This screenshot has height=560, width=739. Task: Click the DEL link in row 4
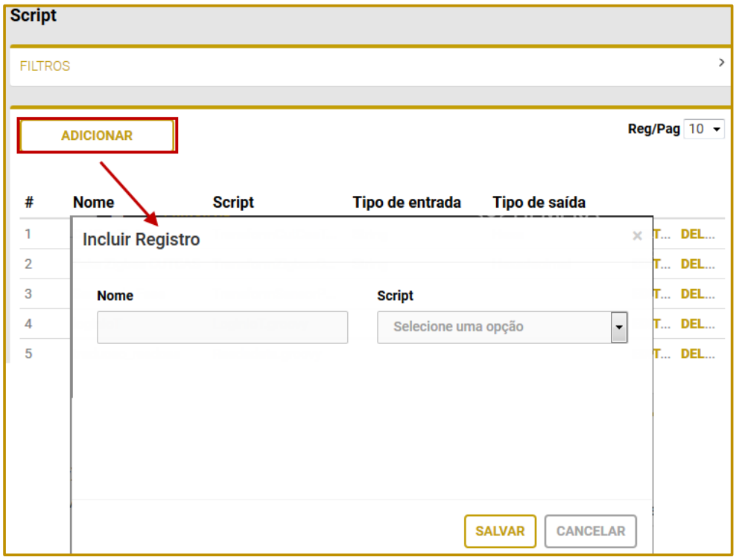point(697,324)
